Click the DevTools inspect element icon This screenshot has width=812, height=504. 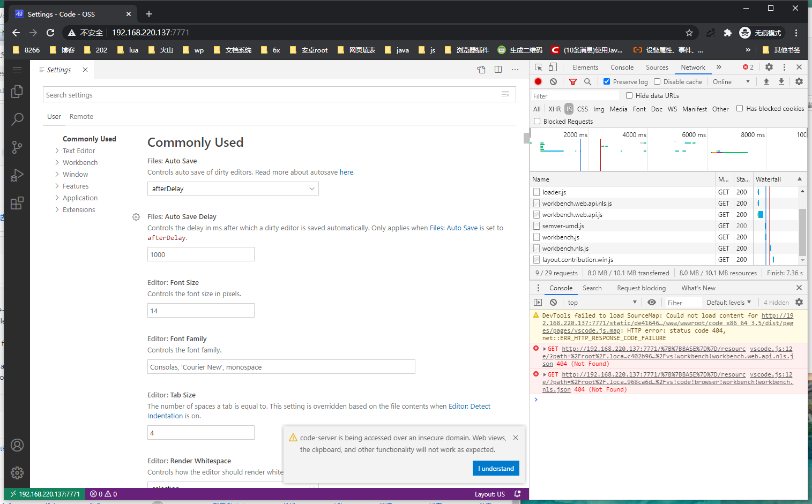coord(539,67)
